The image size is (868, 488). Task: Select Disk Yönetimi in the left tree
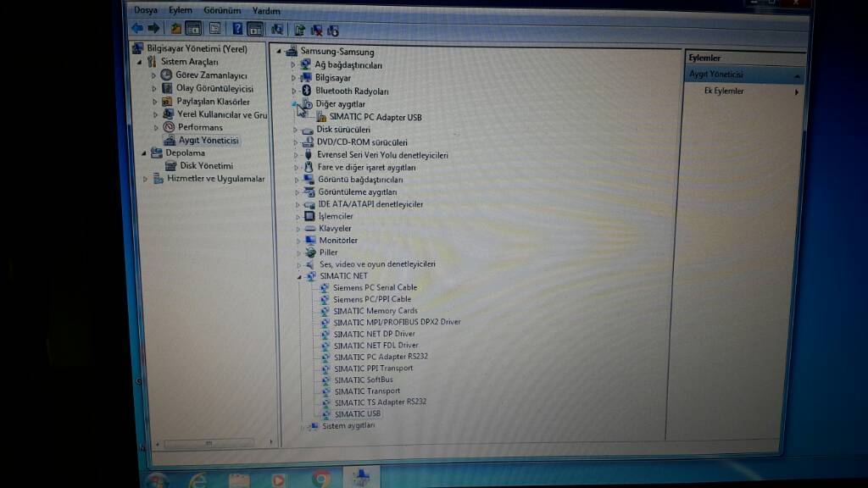tap(207, 165)
